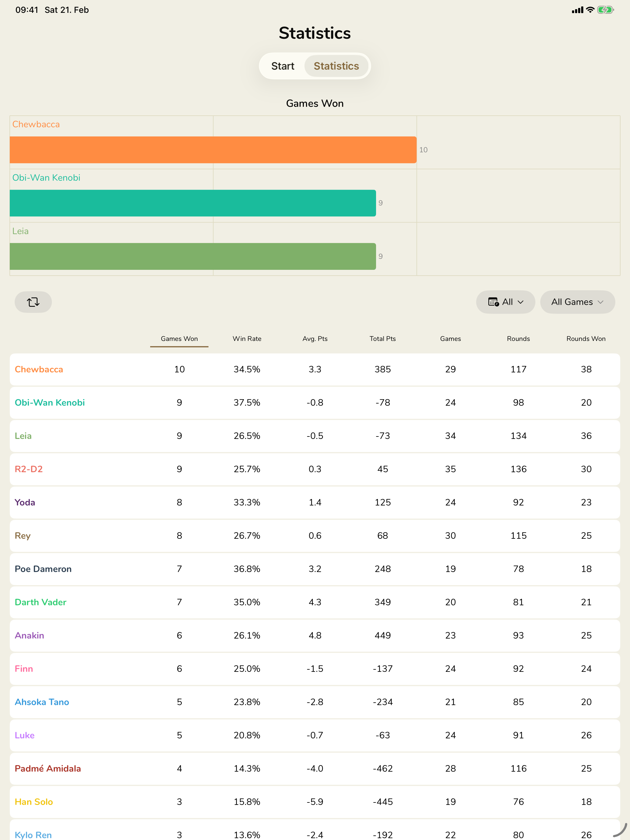
Task: Select Leia's green bar in chart
Action: tap(192, 257)
